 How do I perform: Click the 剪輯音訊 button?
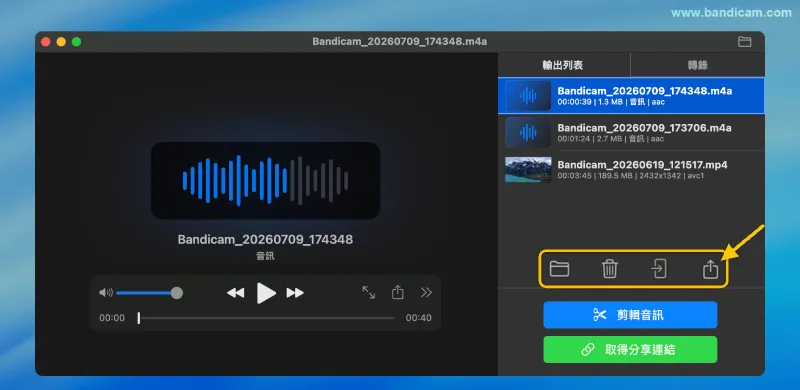[x=630, y=315]
